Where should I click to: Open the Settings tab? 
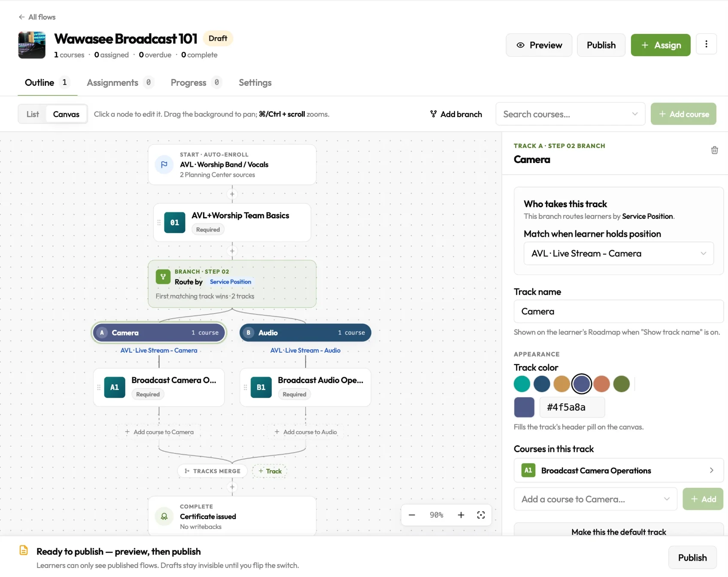point(255,82)
